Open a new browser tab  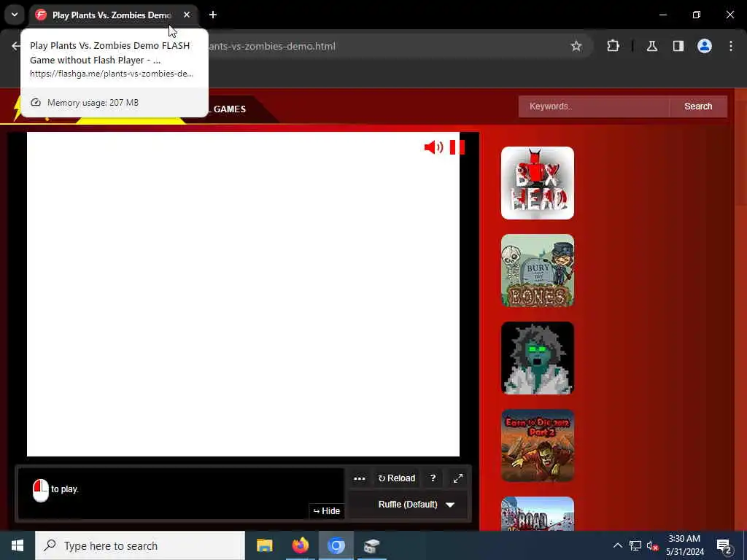[213, 15]
